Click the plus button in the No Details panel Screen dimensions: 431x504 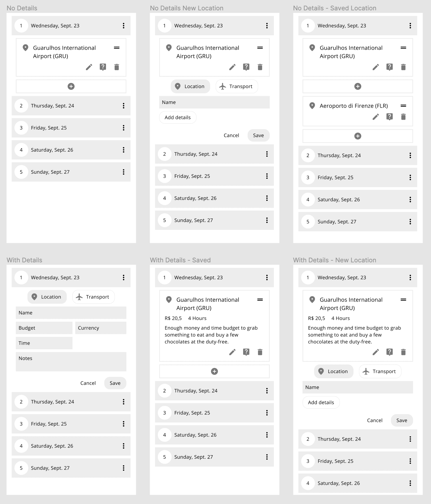(x=71, y=86)
